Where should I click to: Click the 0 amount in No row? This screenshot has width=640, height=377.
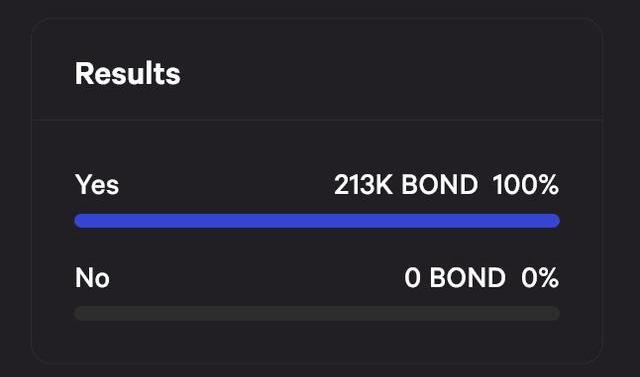(412, 278)
